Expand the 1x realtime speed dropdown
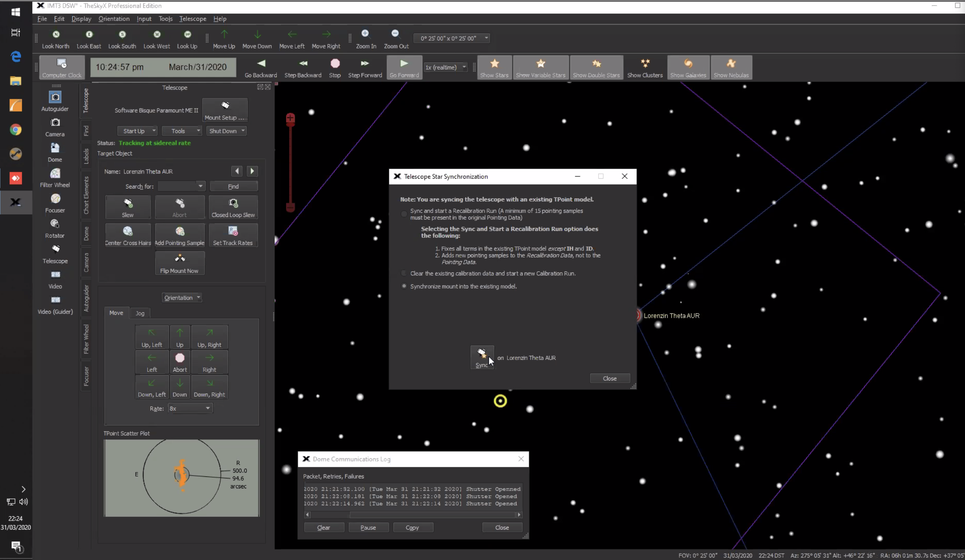Image resolution: width=965 pixels, height=560 pixels. click(x=445, y=67)
